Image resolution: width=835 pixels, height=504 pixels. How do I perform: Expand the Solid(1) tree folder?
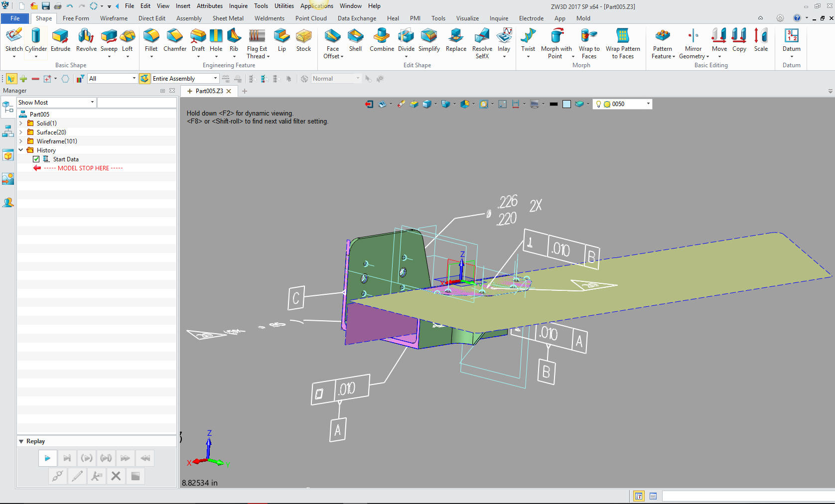click(x=21, y=124)
